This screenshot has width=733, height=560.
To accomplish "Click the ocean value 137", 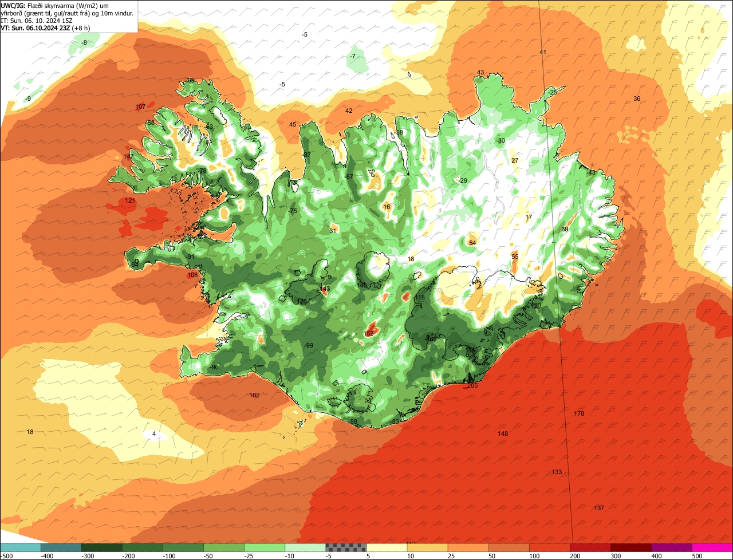I will coord(599,508).
